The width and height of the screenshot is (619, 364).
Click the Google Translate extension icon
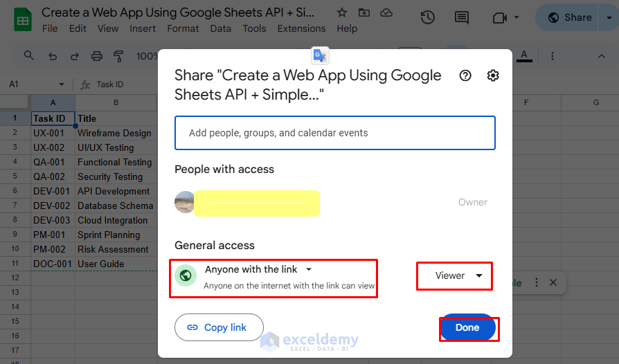320,56
